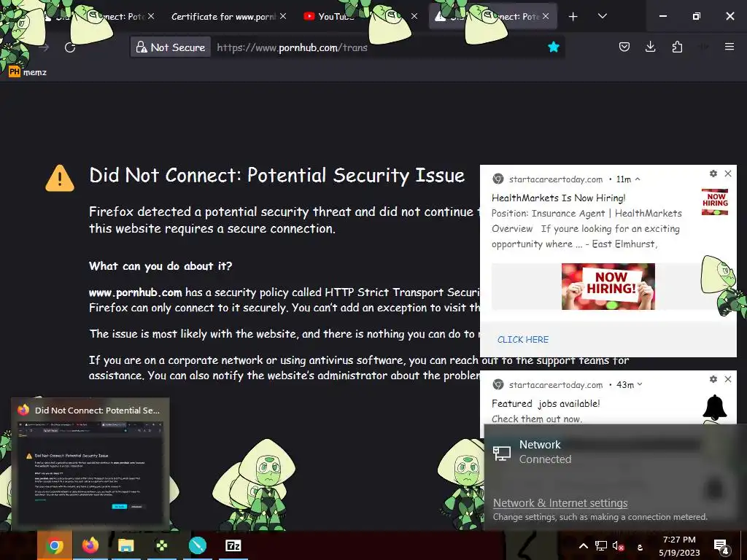
Task: Open the Downloads arrow icon
Action: (650, 47)
